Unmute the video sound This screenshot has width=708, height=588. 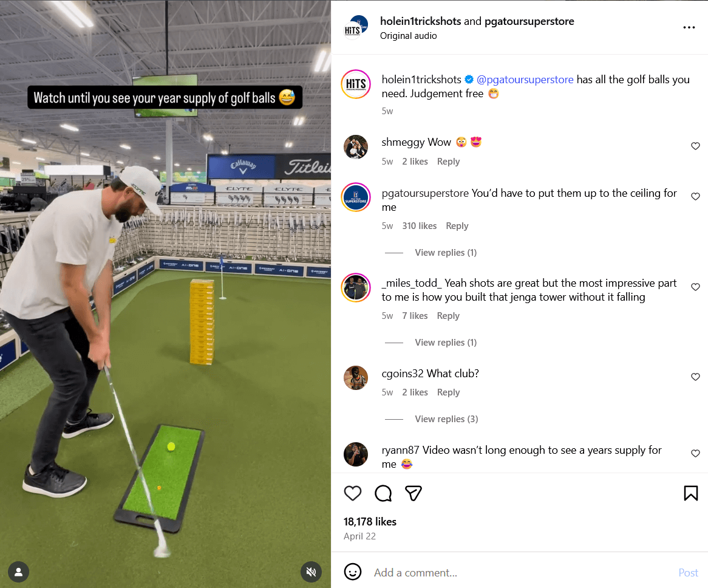tap(311, 572)
